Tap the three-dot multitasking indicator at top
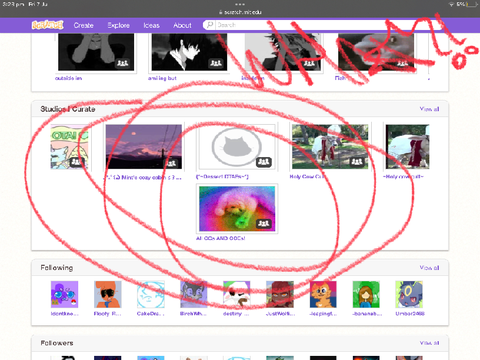The height and width of the screenshot is (360, 480). pos(240,4)
